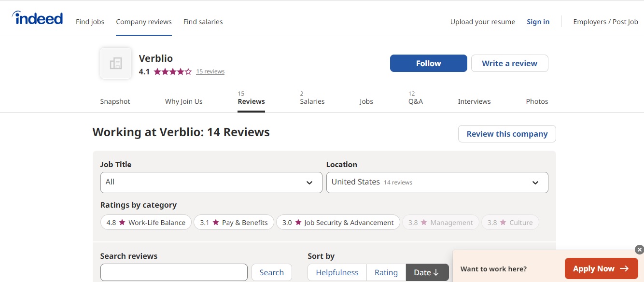This screenshot has width=644, height=282.
Task: Click Review this company
Action: coord(507,134)
